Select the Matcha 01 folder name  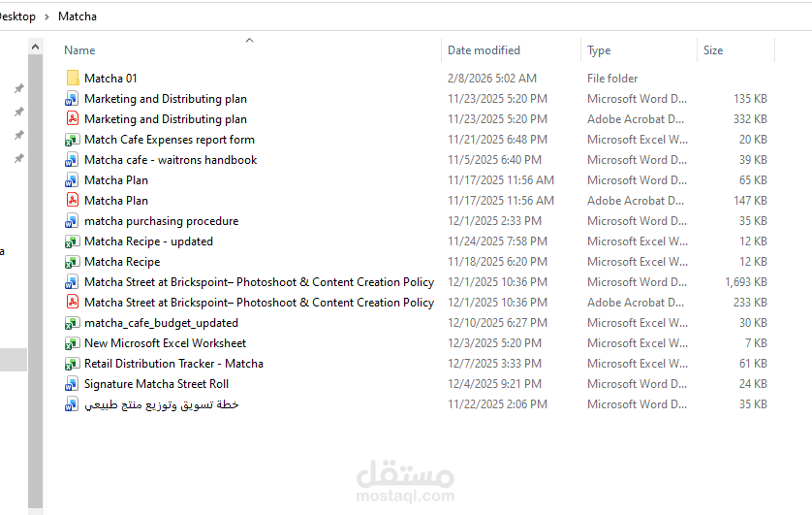click(110, 79)
